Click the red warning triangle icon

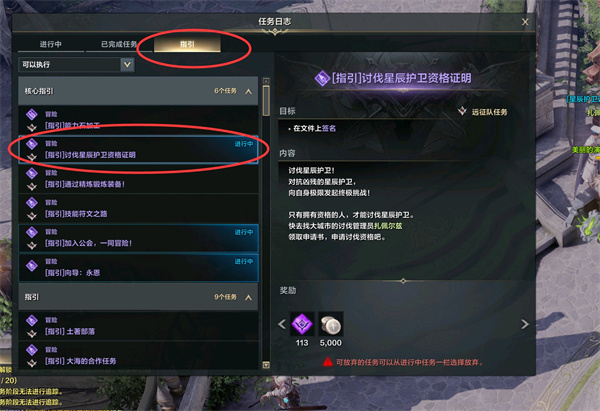pyautogui.click(x=328, y=362)
